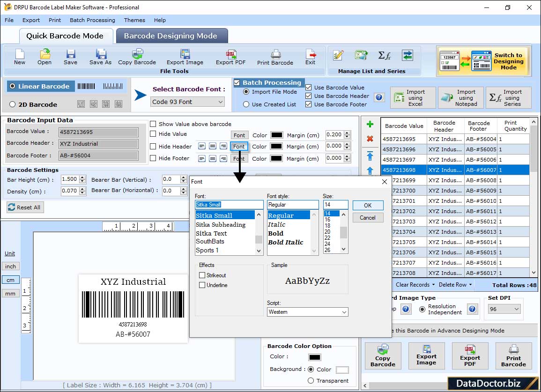Click Barcode Color Option black swatch
This screenshot has width=541, height=392.
tap(315, 357)
